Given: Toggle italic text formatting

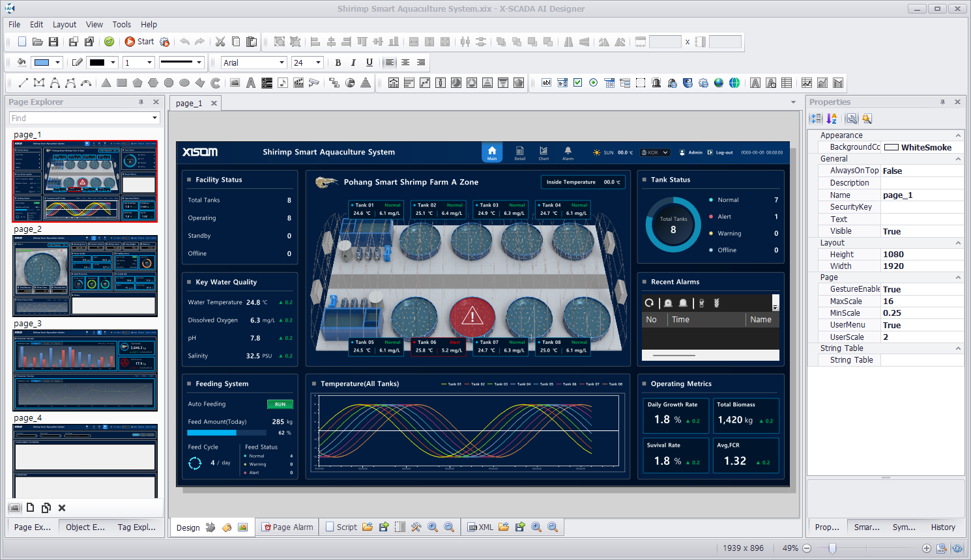Looking at the screenshot, I should 353,63.
